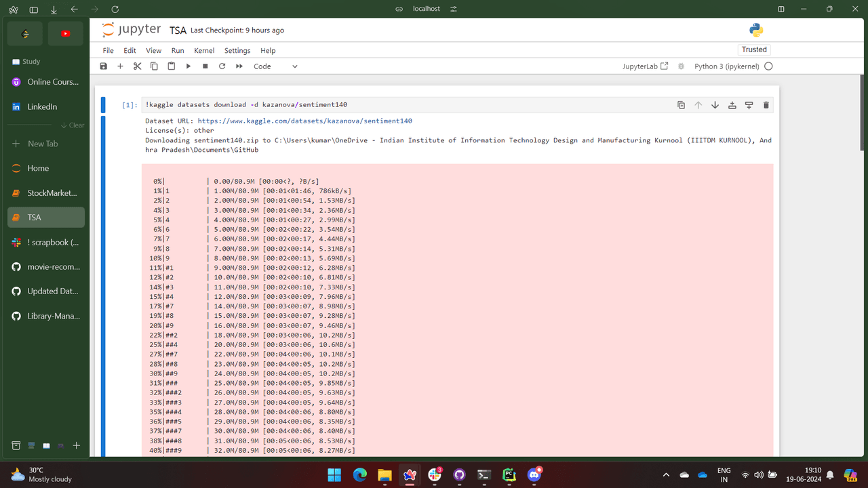The height and width of the screenshot is (488, 868).
Task: Collapse the cell using its blue bar
Action: (103, 105)
